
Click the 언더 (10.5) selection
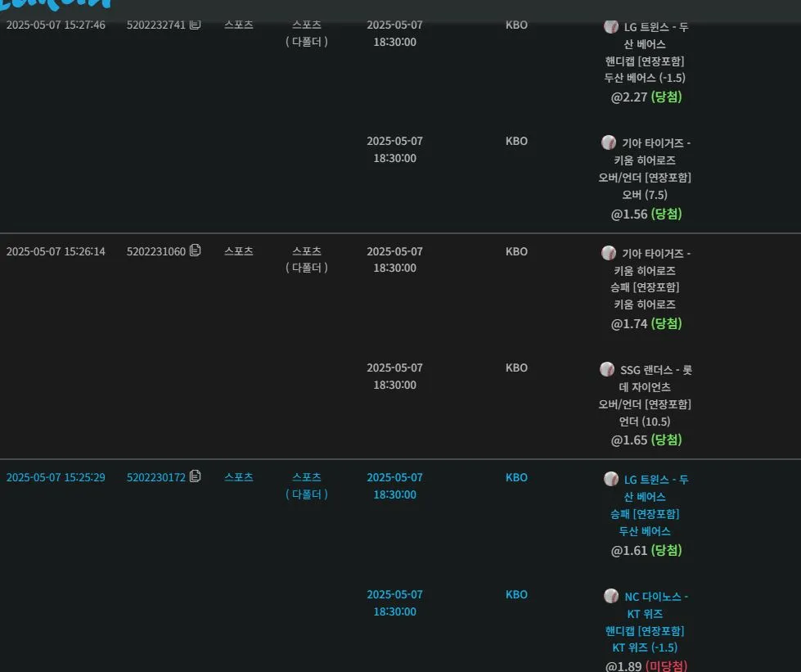tap(645, 422)
